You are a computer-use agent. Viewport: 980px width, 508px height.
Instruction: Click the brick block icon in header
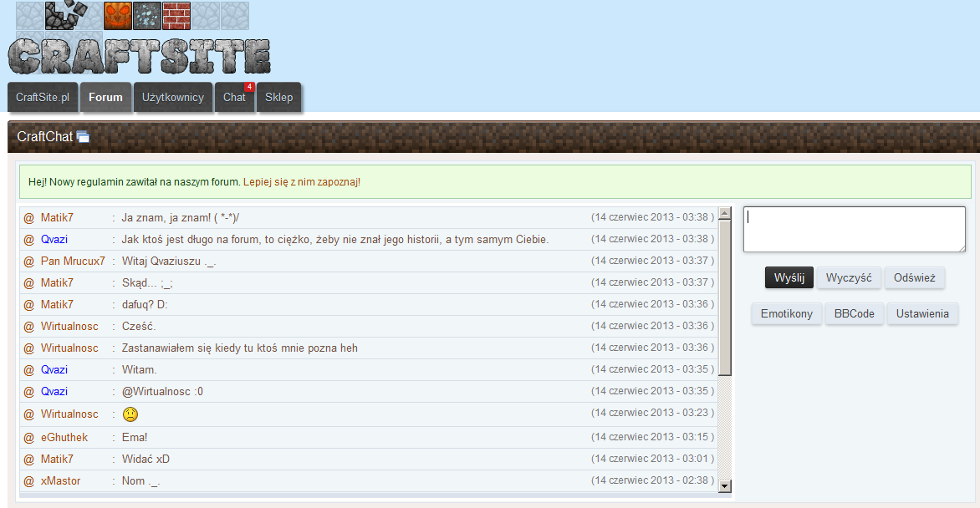tap(176, 16)
